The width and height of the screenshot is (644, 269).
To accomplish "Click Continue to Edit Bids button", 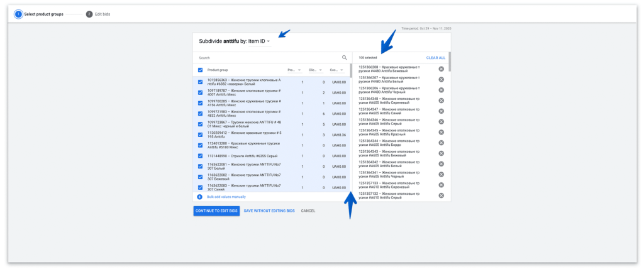I will pos(216,211).
